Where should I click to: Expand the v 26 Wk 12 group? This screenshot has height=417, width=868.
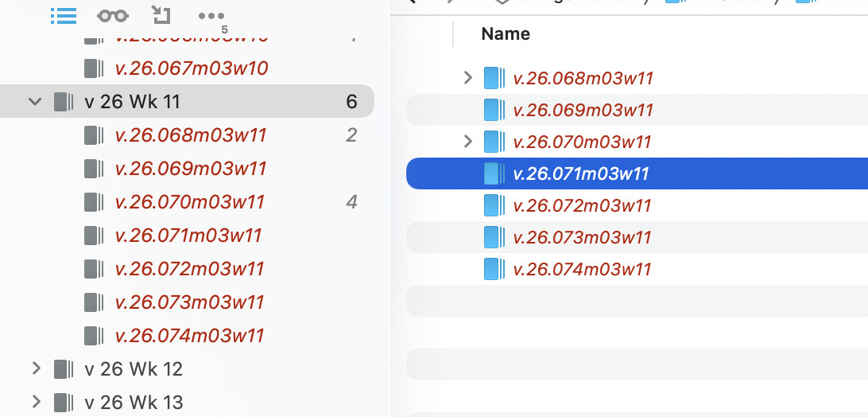35,368
